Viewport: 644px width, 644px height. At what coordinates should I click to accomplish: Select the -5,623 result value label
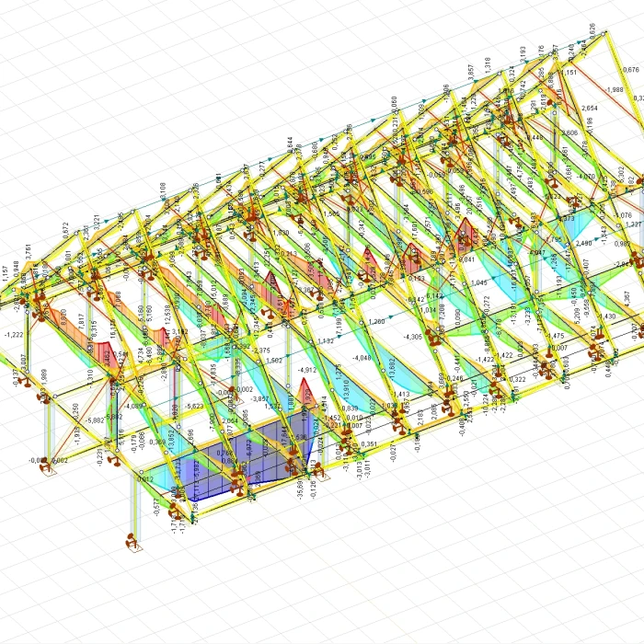(x=194, y=407)
